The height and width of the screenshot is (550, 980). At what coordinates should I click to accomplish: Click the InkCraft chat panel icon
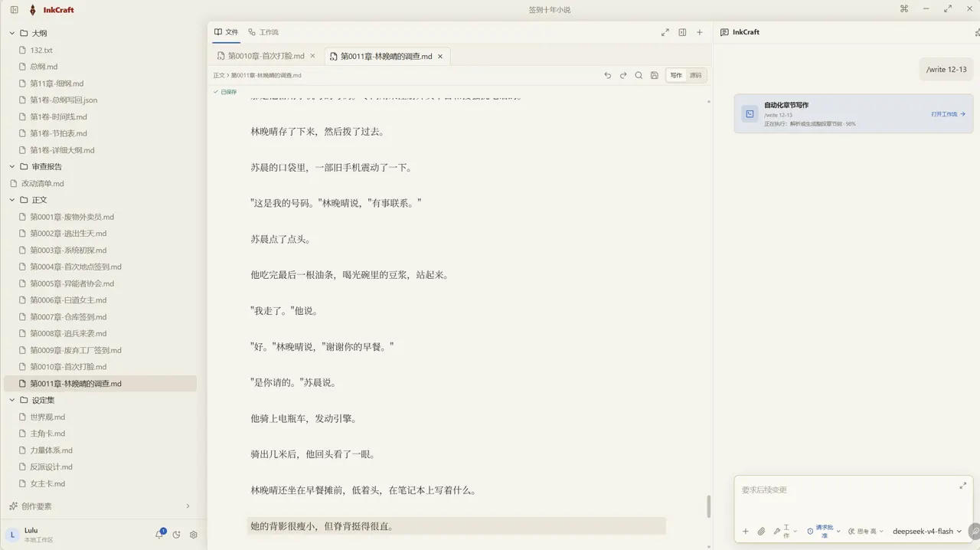pyautogui.click(x=724, y=32)
